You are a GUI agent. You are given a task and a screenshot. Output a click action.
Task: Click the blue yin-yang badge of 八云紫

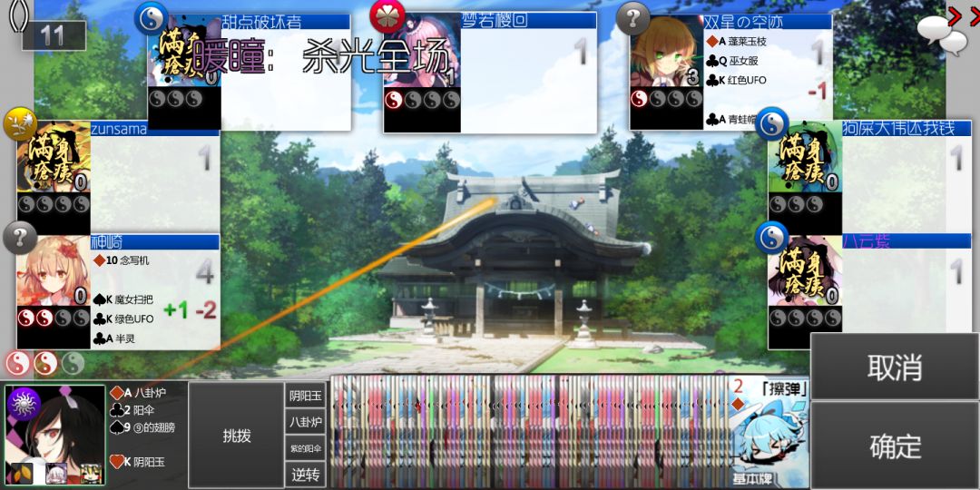[x=772, y=238]
